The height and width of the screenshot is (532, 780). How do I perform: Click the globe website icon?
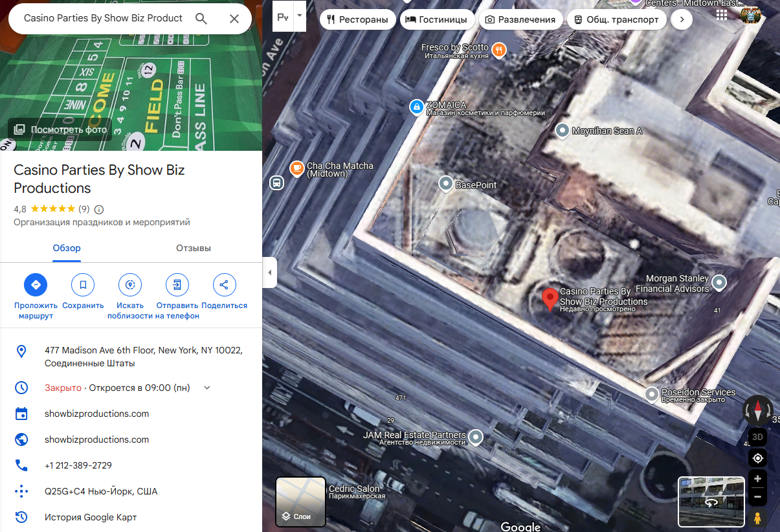[x=21, y=439]
